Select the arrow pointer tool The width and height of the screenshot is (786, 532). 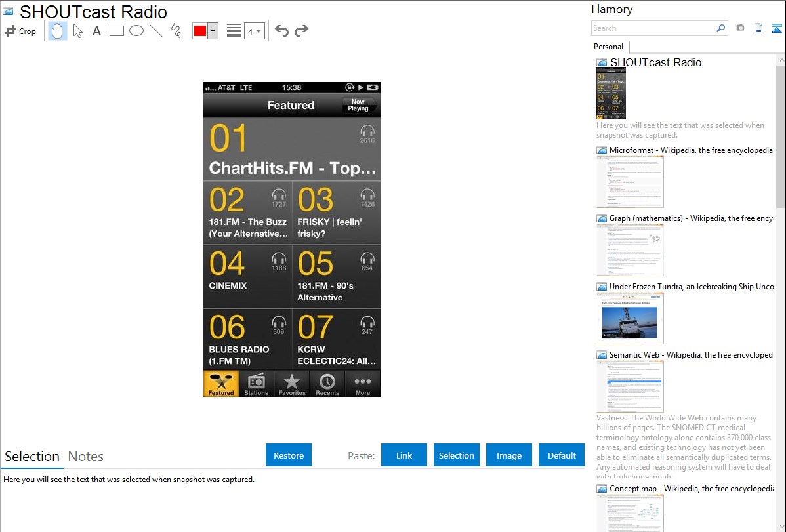click(77, 31)
